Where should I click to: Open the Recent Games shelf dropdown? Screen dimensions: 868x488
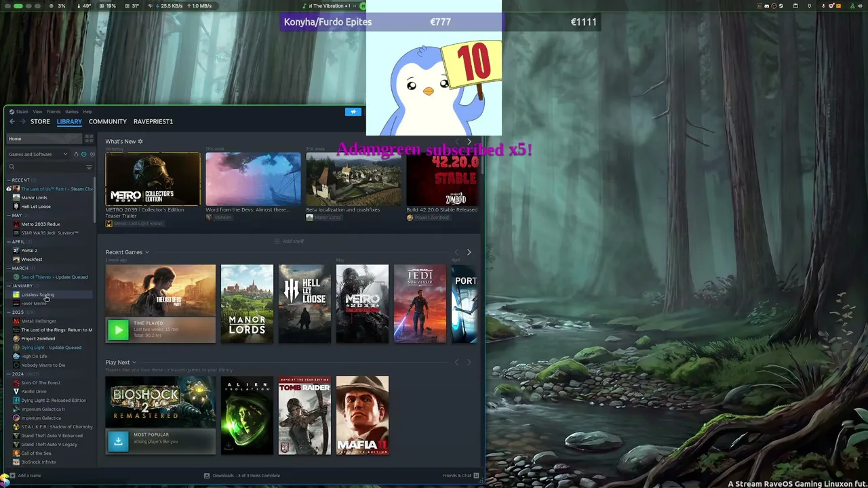coord(147,252)
